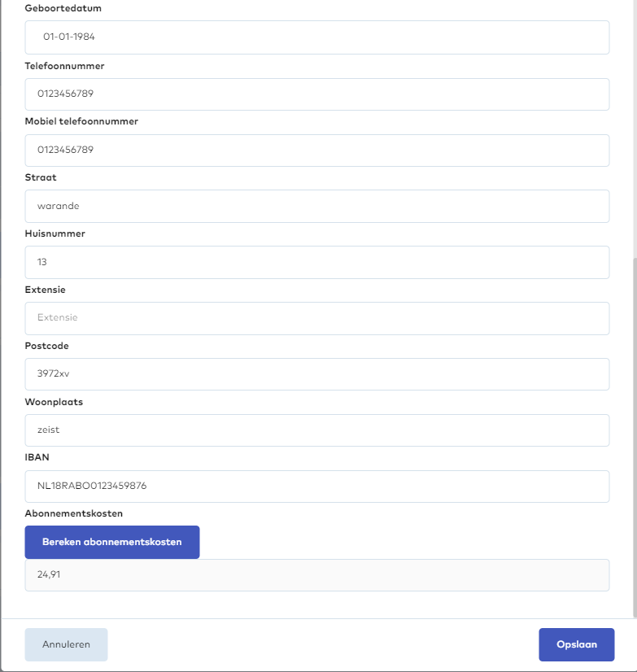Click the empty Extensie input field
This screenshot has width=637, height=672.
[316, 318]
